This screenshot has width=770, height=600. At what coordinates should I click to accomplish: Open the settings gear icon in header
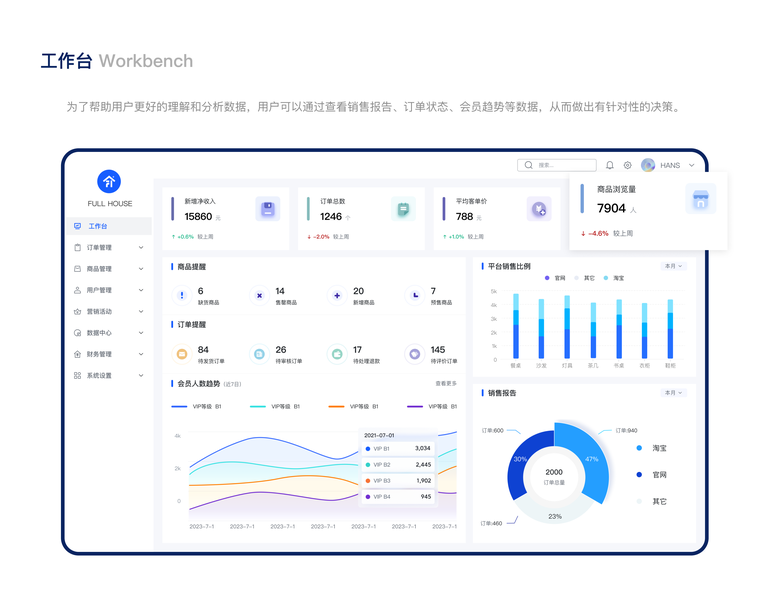[x=628, y=165]
